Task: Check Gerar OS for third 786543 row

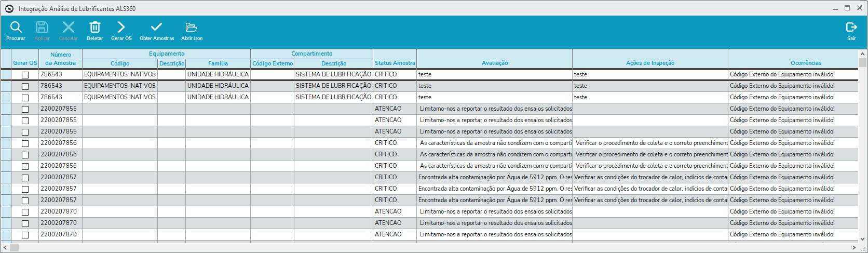Action: [x=25, y=98]
